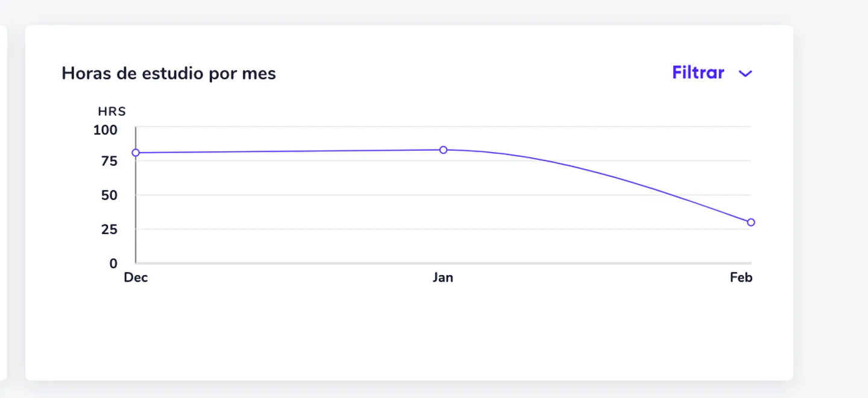Click the HRS axis unit label
The height and width of the screenshot is (398, 868).
[112, 112]
